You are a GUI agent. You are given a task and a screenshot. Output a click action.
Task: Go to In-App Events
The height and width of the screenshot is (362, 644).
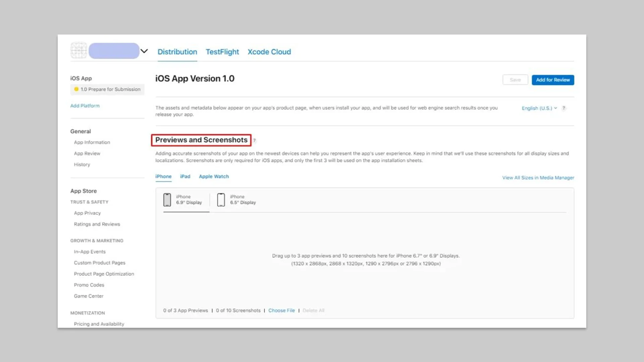point(90,251)
